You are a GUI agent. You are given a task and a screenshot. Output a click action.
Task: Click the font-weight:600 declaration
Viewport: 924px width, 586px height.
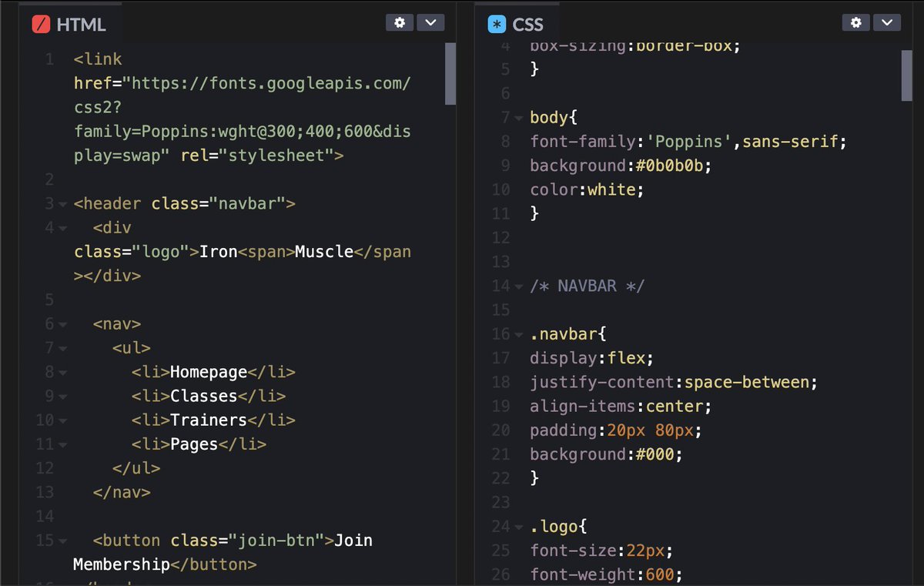[606, 574]
